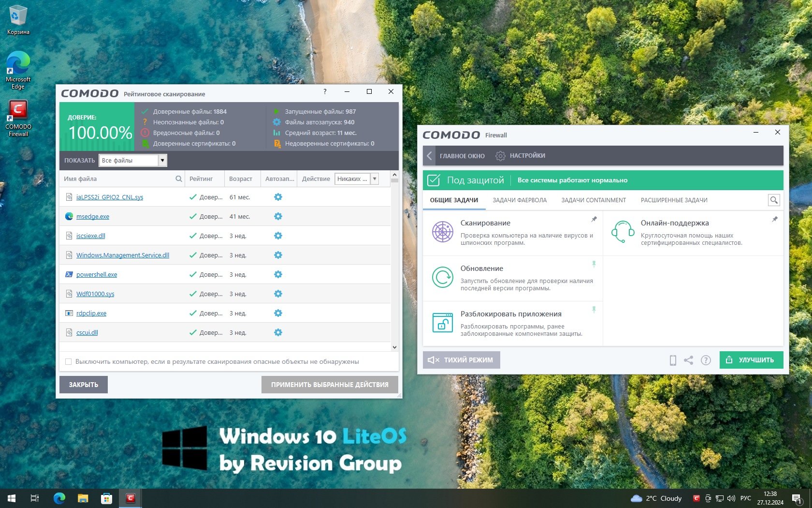The width and height of the screenshot is (812, 508).
Task: Click the search magnifier in Firewall tasks
Action: (773, 200)
